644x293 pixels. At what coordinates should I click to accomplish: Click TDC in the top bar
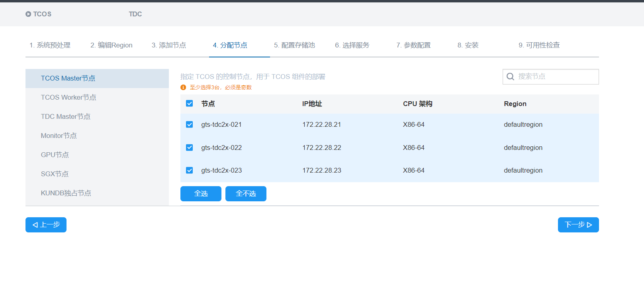click(x=135, y=14)
